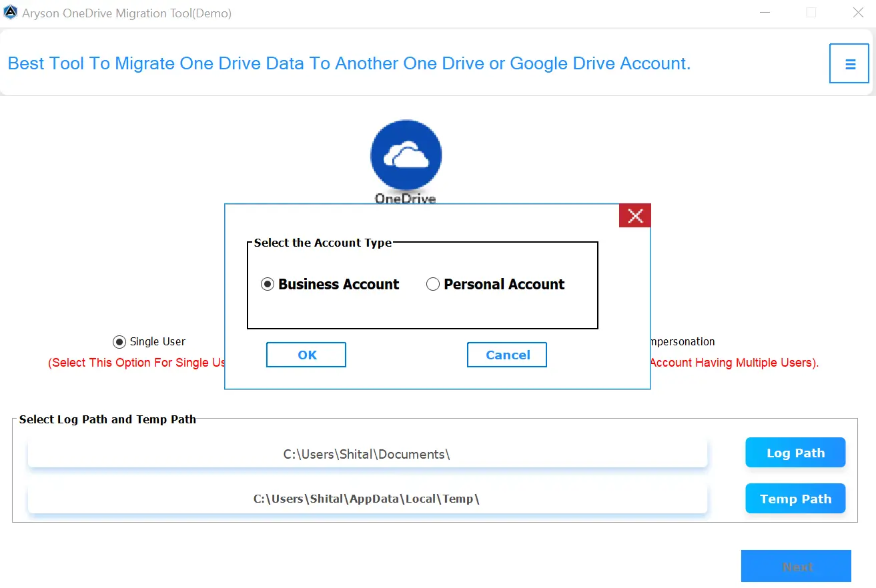The width and height of the screenshot is (876, 588).
Task: Open the Temp Path browser
Action: pyautogui.click(x=795, y=498)
